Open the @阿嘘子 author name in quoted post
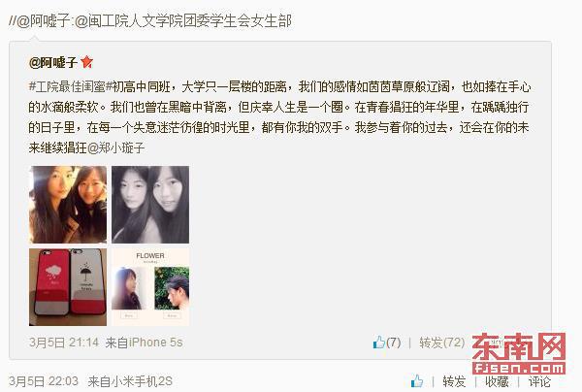The width and height of the screenshot is (582, 392). click(52, 62)
